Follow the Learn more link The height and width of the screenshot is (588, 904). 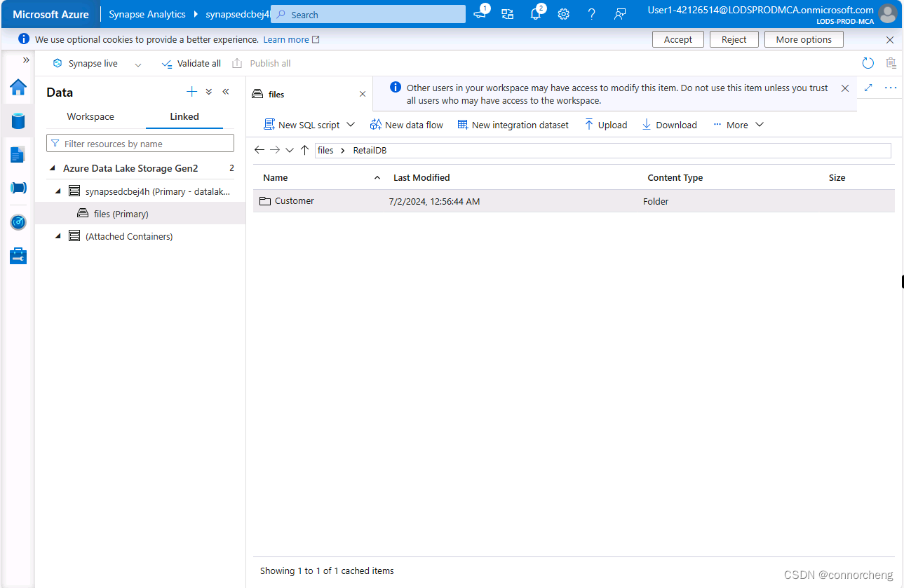point(291,40)
